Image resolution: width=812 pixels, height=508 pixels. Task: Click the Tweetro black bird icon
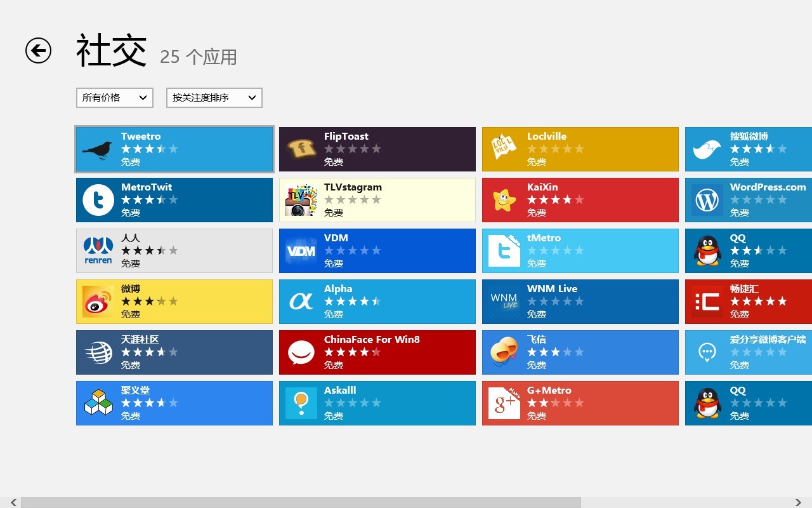click(98, 149)
